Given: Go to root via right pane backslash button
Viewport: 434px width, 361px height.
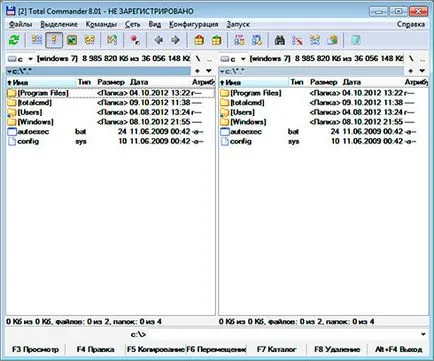Looking at the screenshot, I should (411, 59).
